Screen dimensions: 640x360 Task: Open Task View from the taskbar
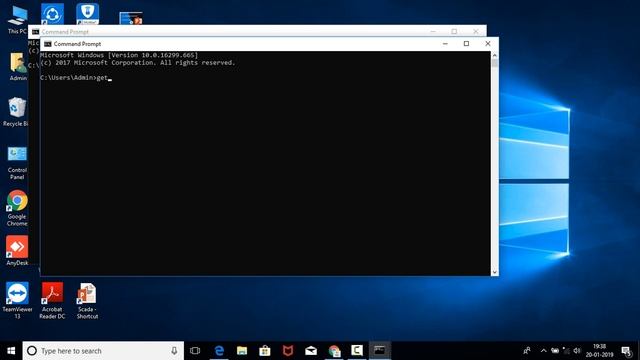[195, 351]
